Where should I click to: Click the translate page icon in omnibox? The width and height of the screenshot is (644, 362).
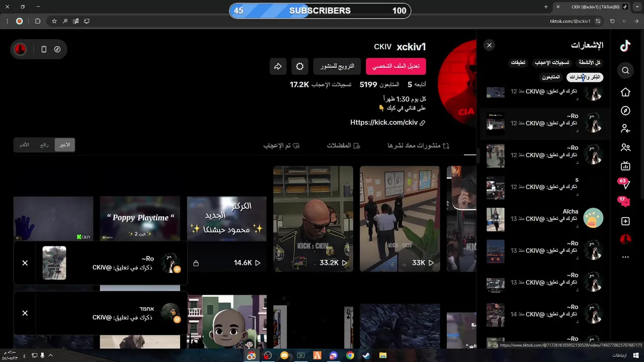pos(76,21)
